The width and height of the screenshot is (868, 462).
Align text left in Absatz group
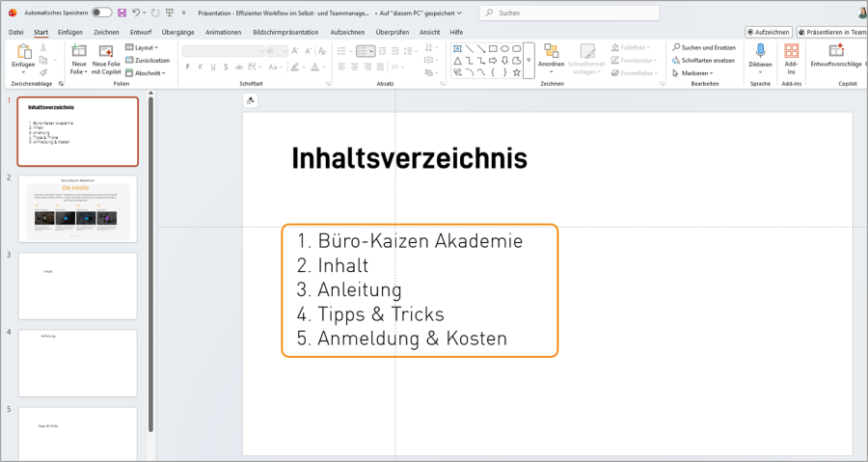pos(341,67)
